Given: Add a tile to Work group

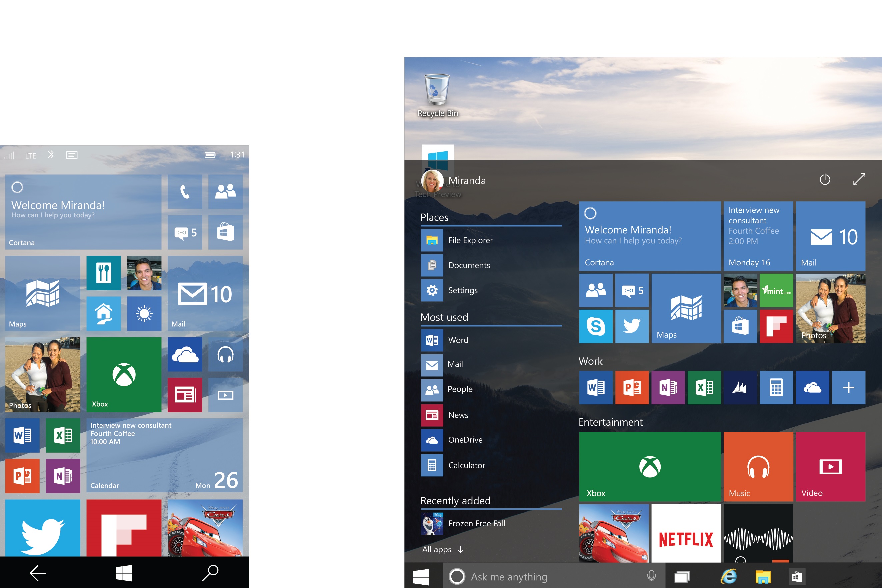Looking at the screenshot, I should click(849, 387).
